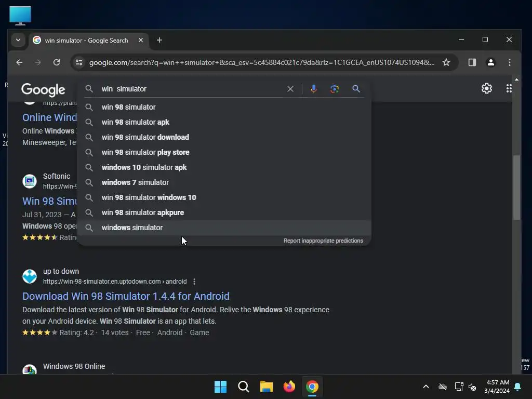Click the uptodown result URL text
532x399 pixels.
coord(115,282)
